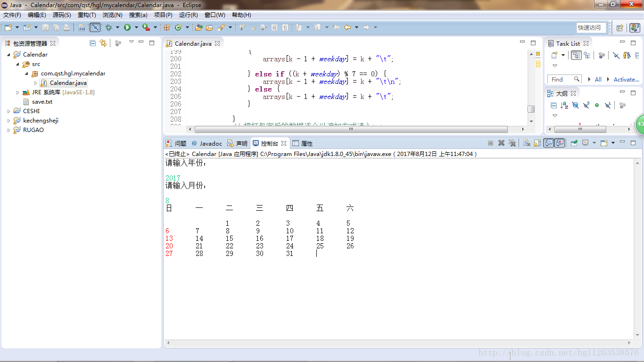Switch to 声明 tab
Viewport: 644px width, 362px height.
(x=237, y=143)
